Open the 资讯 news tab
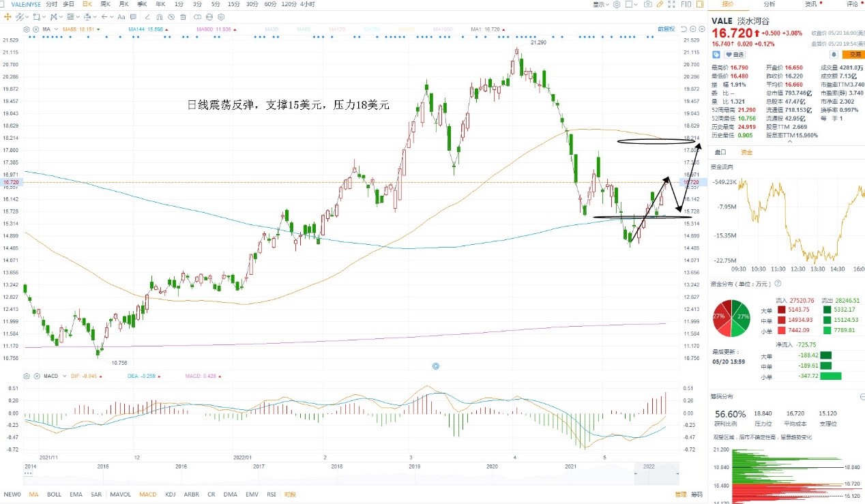This screenshot has width=865, height=504. (810, 4)
